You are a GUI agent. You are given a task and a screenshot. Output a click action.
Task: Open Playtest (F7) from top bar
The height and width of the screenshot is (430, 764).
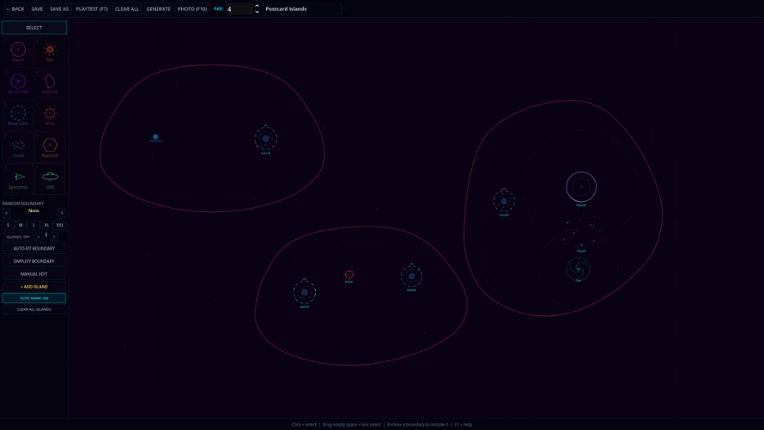click(92, 9)
